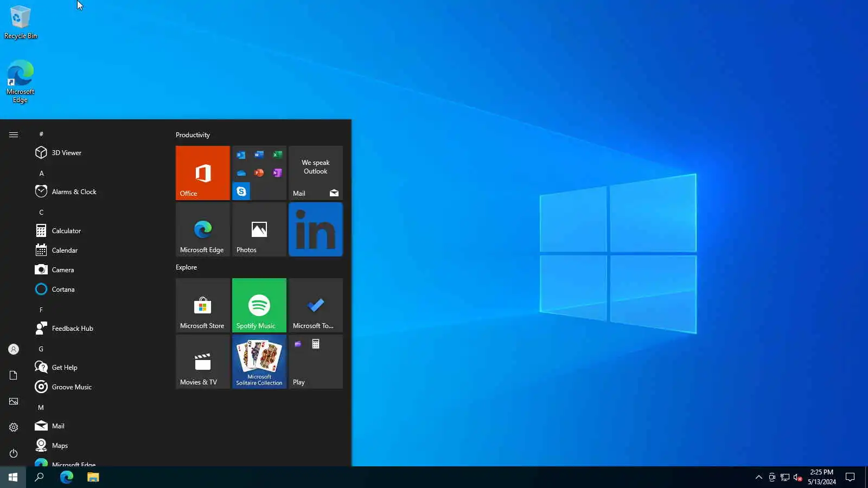Select the Microsoft Edge desktop shortcut
Image resolution: width=868 pixels, height=488 pixels.
21,81
